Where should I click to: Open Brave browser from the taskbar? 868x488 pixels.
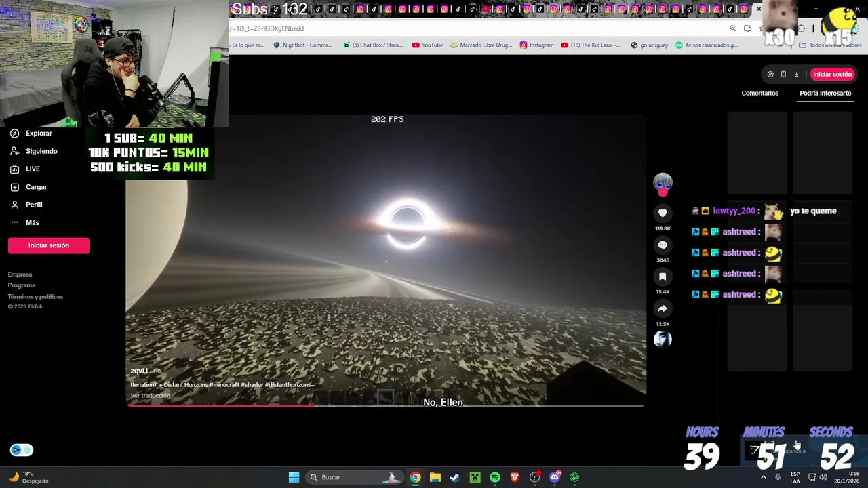[x=515, y=477]
